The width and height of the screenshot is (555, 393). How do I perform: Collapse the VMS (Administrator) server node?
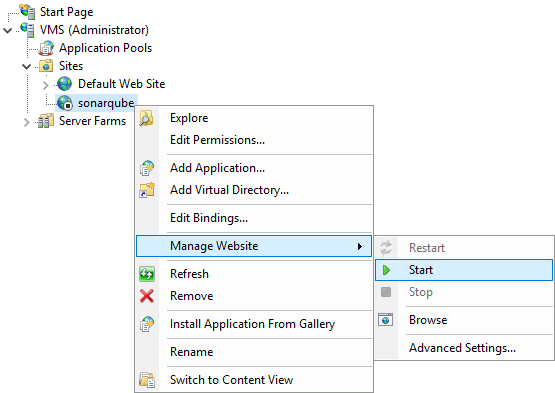(7, 30)
